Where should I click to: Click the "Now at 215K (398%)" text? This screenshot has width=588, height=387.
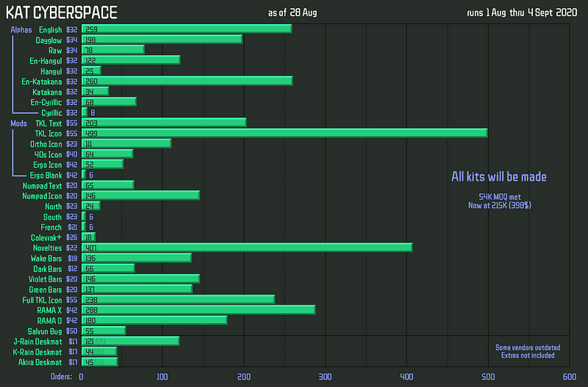coord(499,206)
